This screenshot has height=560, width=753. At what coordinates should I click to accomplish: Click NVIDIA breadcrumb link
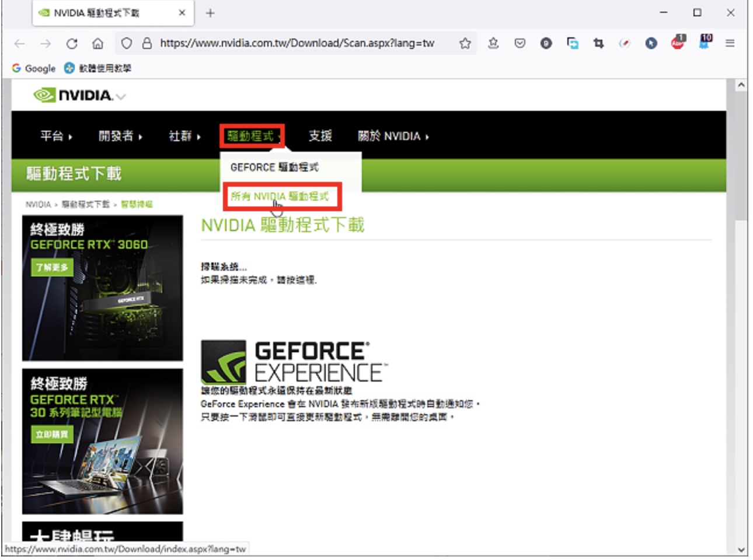coord(38,204)
